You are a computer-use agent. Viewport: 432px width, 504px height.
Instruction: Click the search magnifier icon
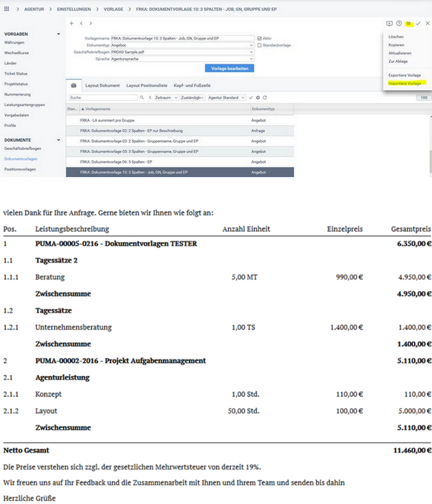click(x=143, y=97)
